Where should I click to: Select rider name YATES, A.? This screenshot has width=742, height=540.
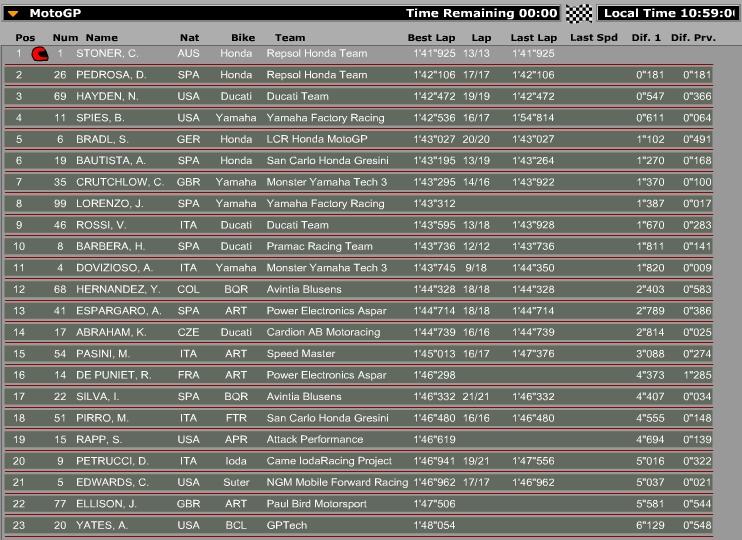click(x=103, y=525)
